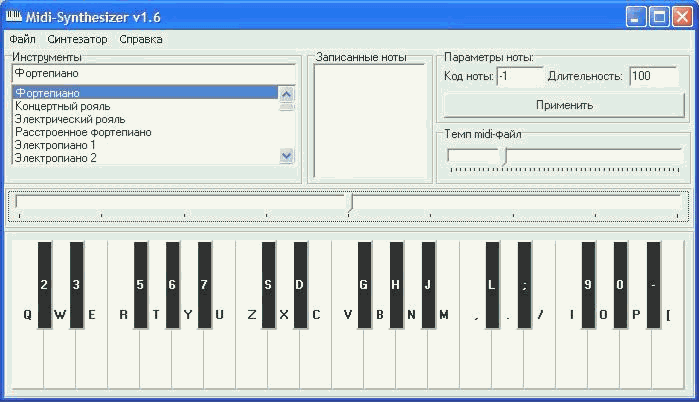699x402 pixels.
Task: Click the wide horizontal slider thumb above keyboard
Action: [351, 202]
